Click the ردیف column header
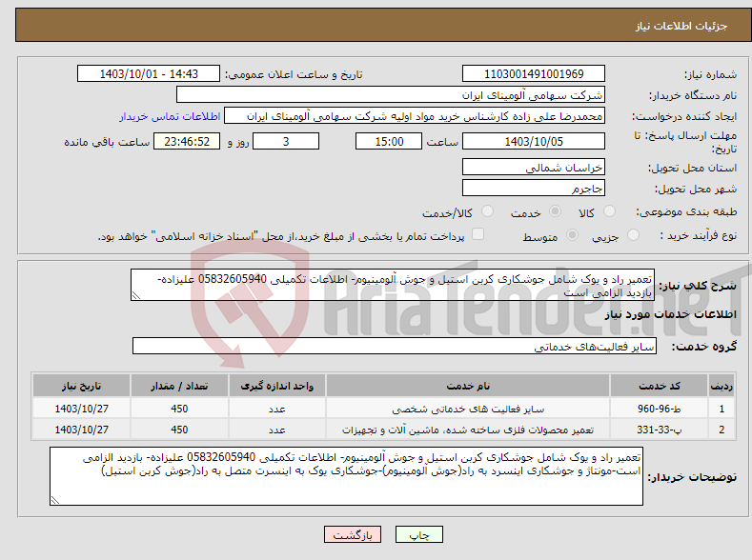 [x=722, y=386]
